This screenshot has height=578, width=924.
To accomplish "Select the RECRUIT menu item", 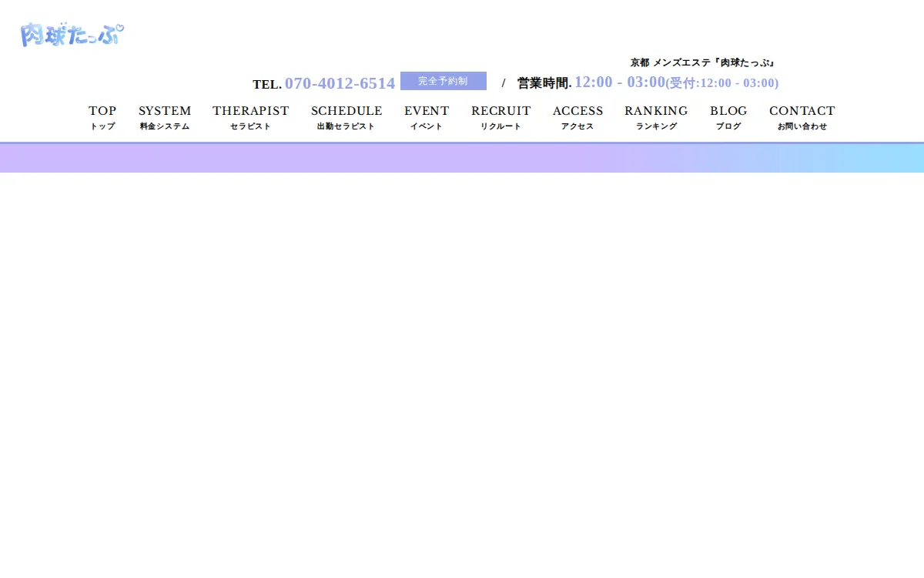I will pos(501,117).
